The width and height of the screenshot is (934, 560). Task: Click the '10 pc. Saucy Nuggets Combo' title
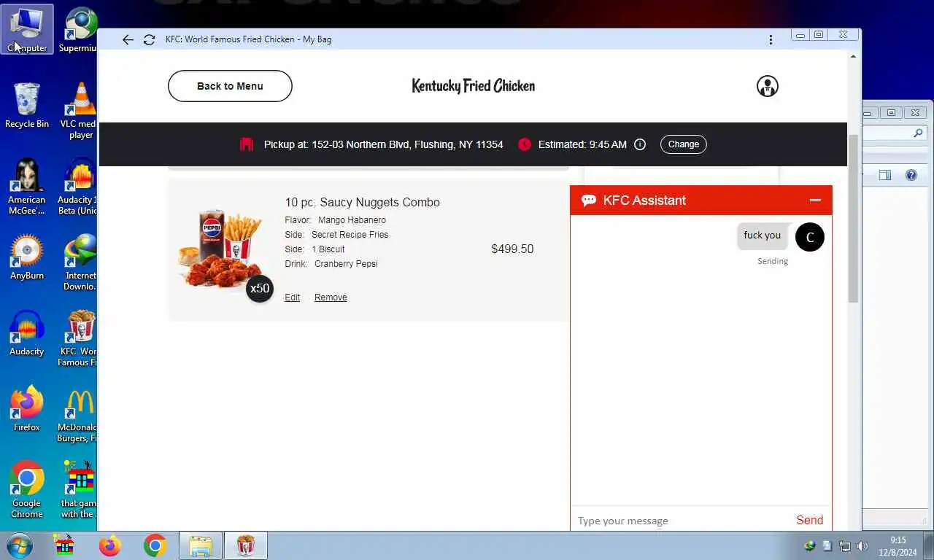[363, 203]
